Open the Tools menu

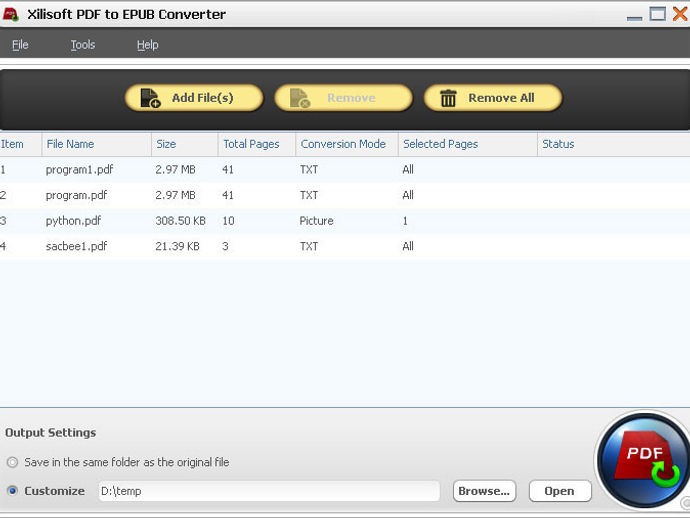(x=83, y=45)
